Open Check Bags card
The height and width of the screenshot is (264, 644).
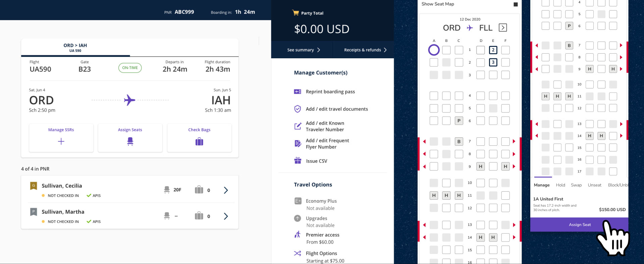199,138
